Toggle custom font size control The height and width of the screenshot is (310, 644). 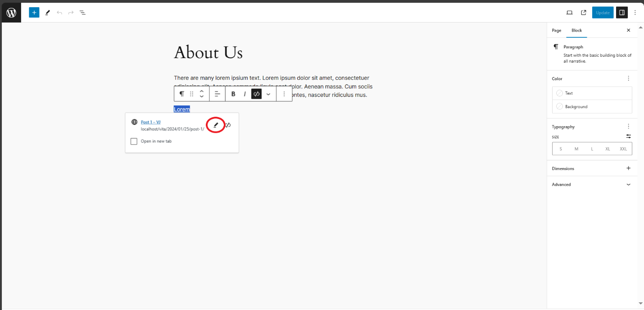628,136
